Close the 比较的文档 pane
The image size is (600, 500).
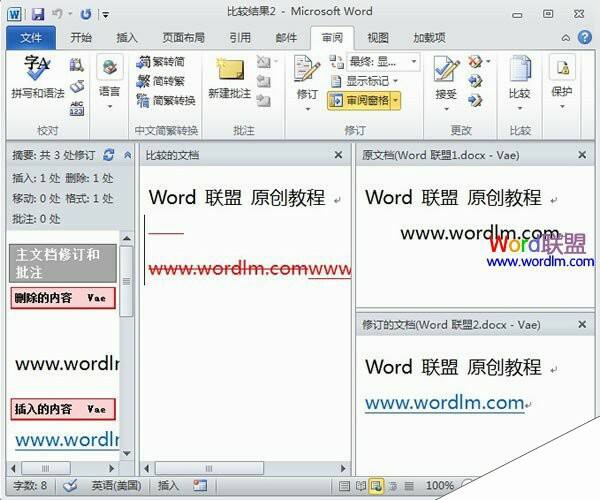pyautogui.click(x=338, y=155)
